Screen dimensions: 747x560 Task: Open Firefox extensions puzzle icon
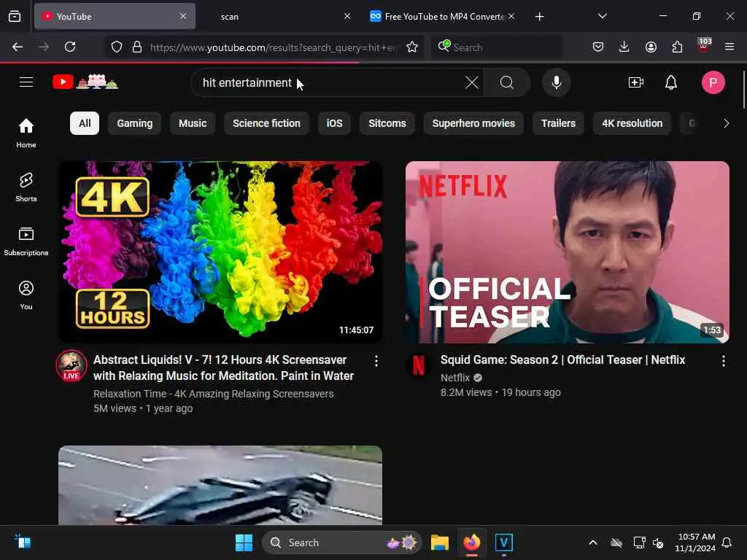(x=677, y=47)
